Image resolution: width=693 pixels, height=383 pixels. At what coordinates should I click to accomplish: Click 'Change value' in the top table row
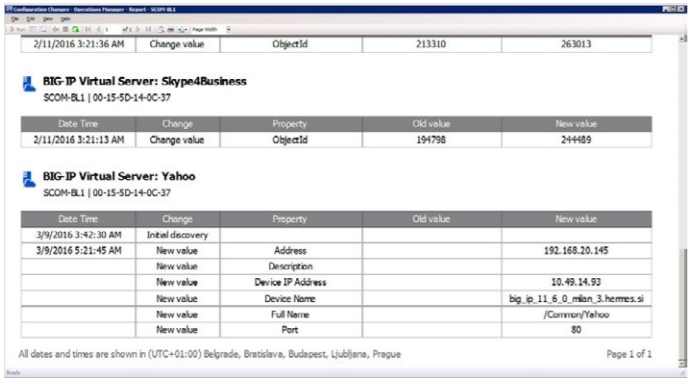(x=177, y=44)
